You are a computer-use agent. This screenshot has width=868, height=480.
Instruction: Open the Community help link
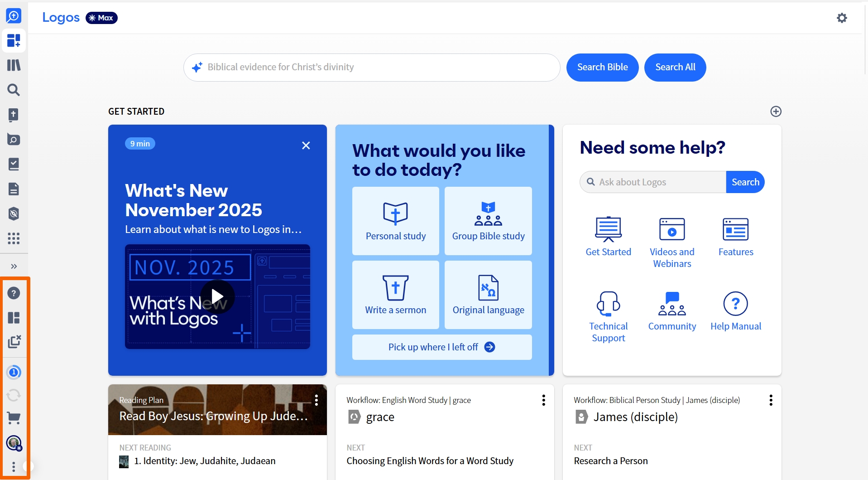(x=672, y=311)
